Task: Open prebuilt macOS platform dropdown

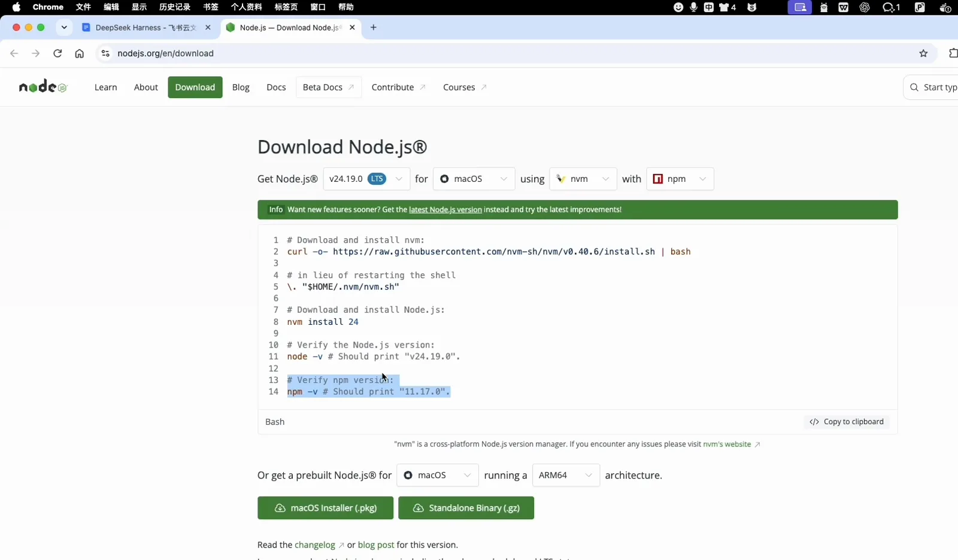Action: pyautogui.click(x=438, y=475)
